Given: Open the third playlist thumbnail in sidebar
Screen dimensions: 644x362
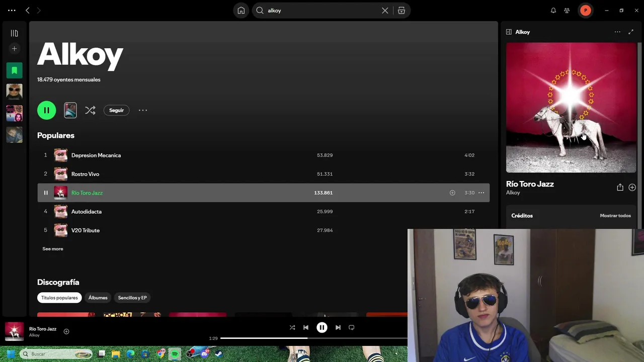Looking at the screenshot, I should coord(14,135).
